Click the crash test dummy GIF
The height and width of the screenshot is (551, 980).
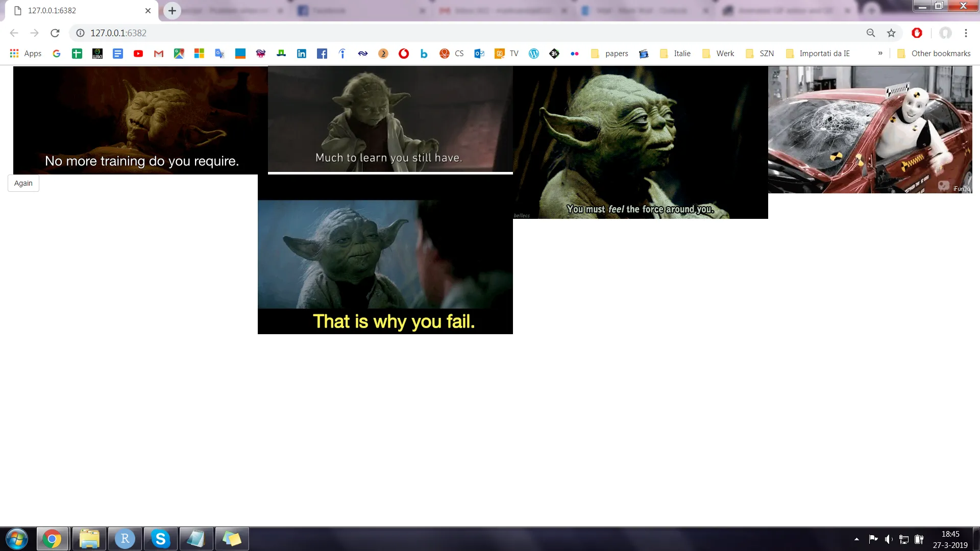tap(870, 130)
